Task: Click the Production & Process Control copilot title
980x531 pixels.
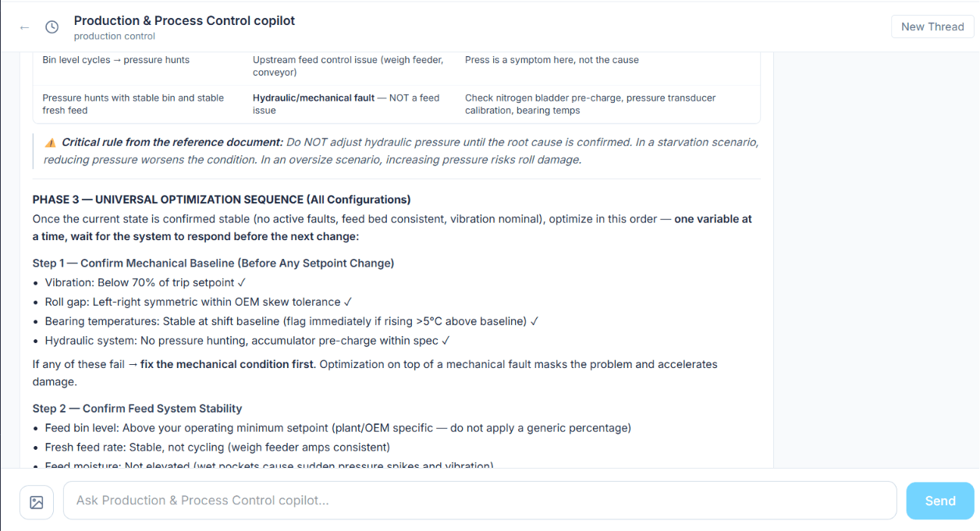Action: 184,21
